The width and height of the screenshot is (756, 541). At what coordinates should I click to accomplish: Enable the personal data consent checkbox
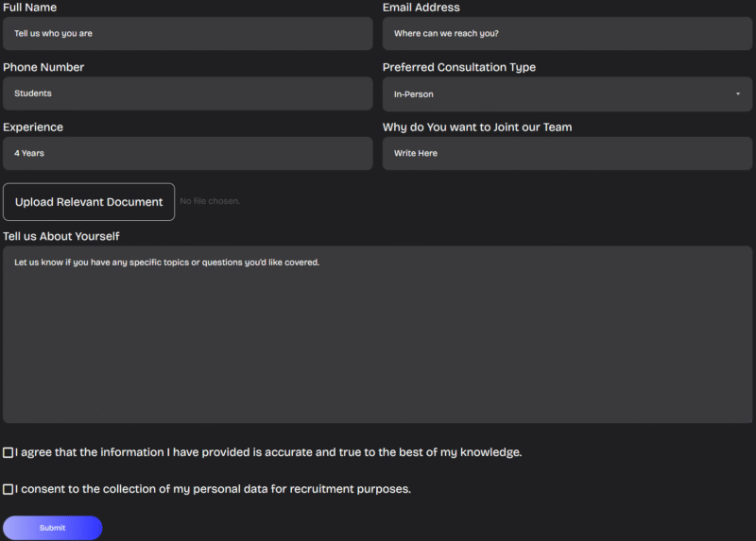coord(9,489)
